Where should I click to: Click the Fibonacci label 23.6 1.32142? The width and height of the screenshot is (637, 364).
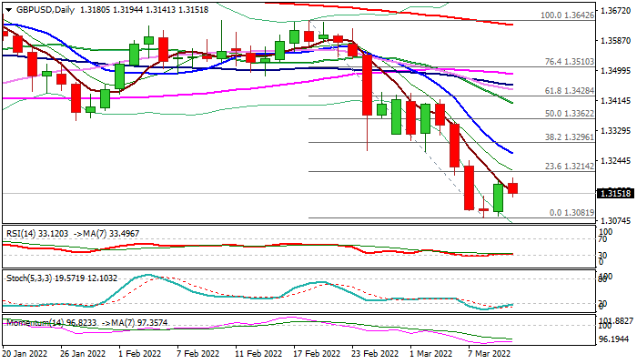[569, 167]
